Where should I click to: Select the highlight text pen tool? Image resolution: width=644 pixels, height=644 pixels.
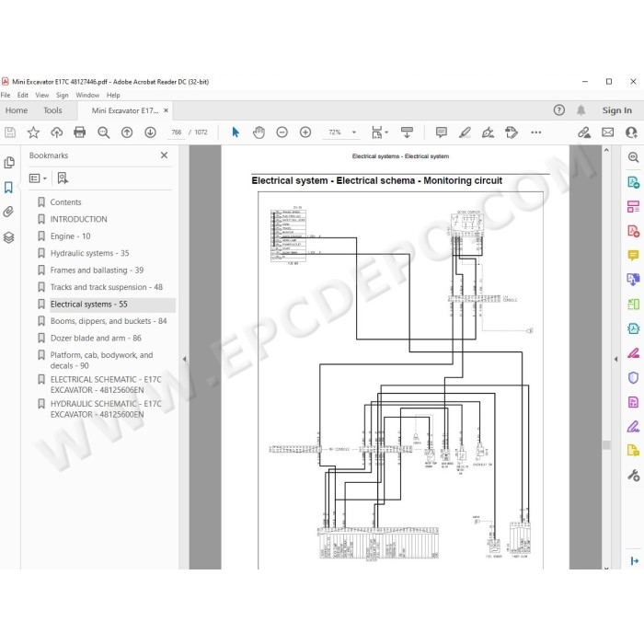[x=465, y=132]
